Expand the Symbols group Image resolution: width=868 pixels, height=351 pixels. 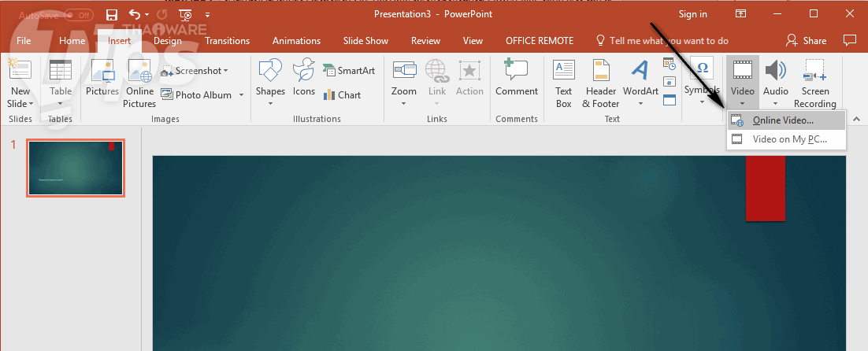[x=702, y=82]
